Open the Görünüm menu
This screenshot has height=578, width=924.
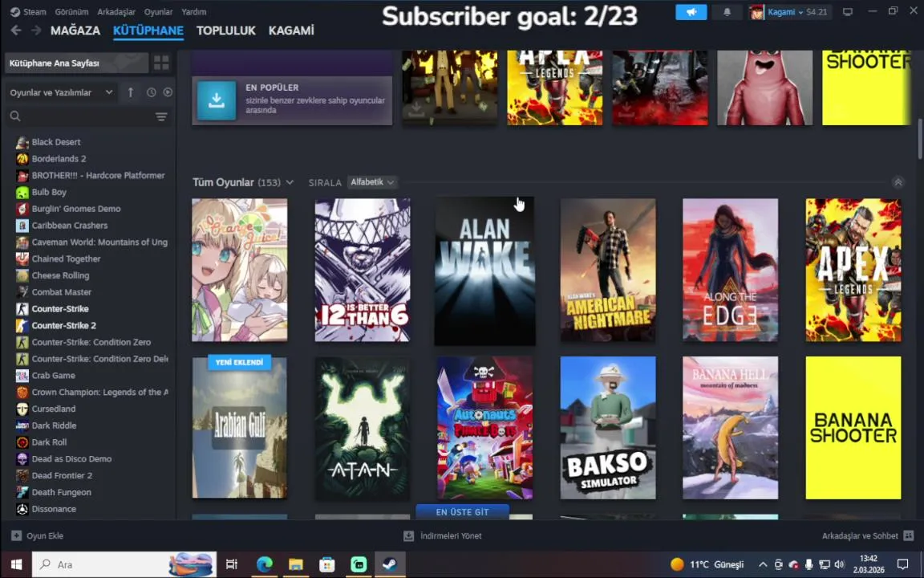coord(71,12)
